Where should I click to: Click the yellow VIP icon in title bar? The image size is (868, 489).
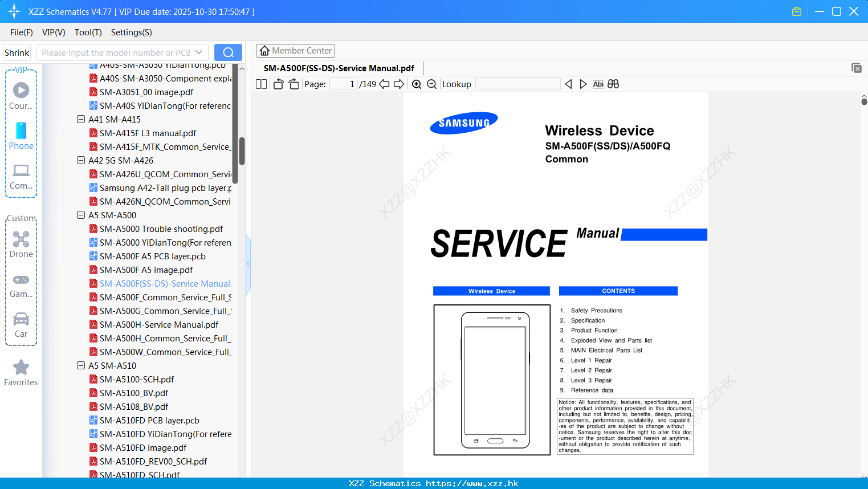coord(797,11)
